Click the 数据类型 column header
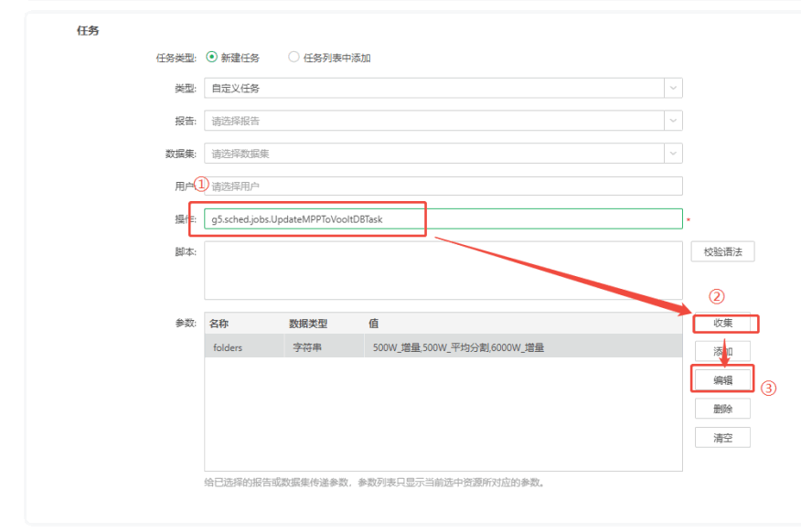This screenshot has width=801, height=532. pos(308,324)
